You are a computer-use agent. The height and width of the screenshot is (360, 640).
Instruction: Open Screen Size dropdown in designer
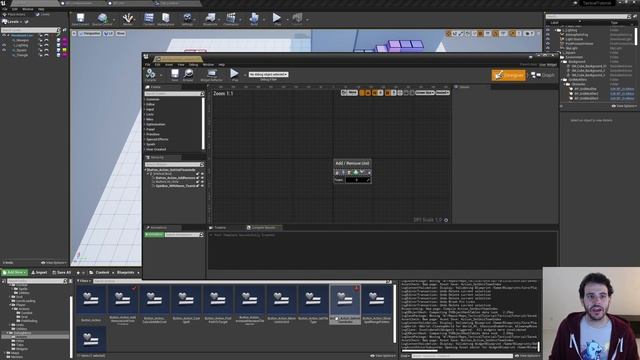pos(424,93)
